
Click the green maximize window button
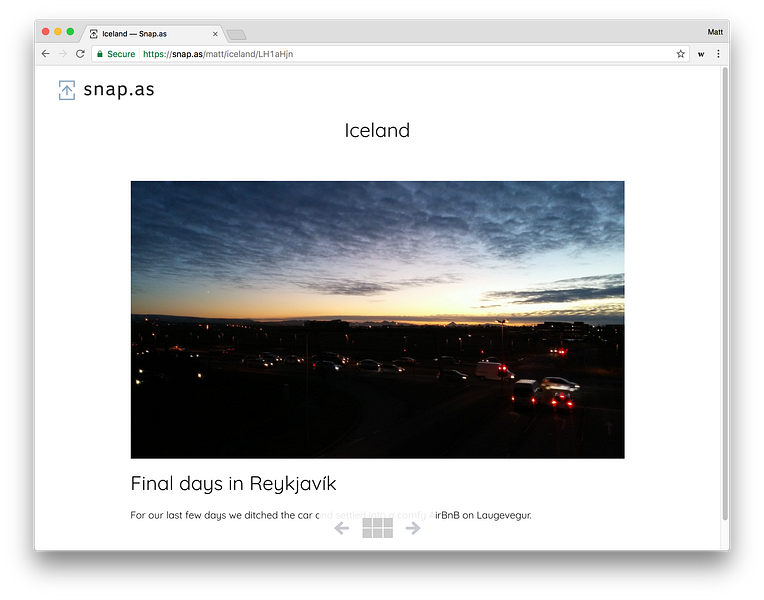click(70, 32)
